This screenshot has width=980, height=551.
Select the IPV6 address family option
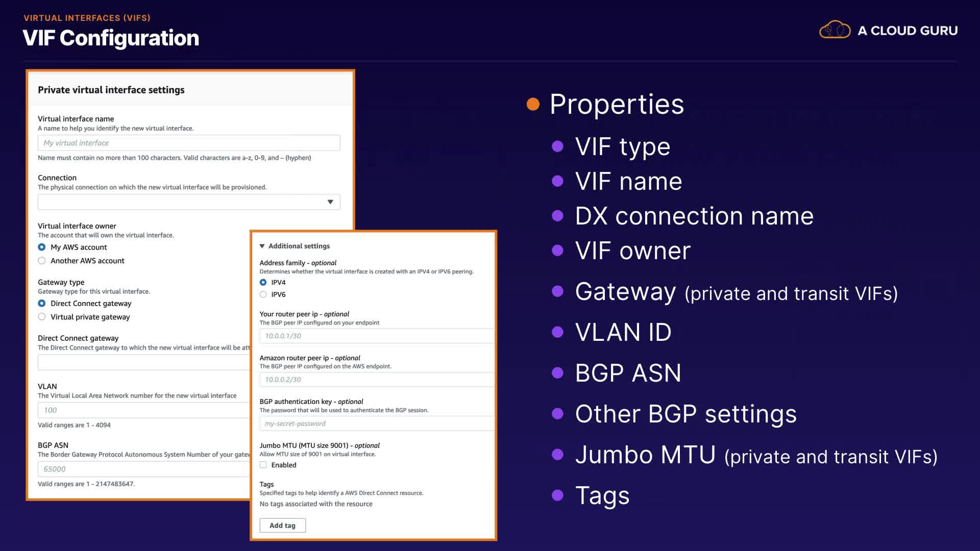pyautogui.click(x=263, y=294)
